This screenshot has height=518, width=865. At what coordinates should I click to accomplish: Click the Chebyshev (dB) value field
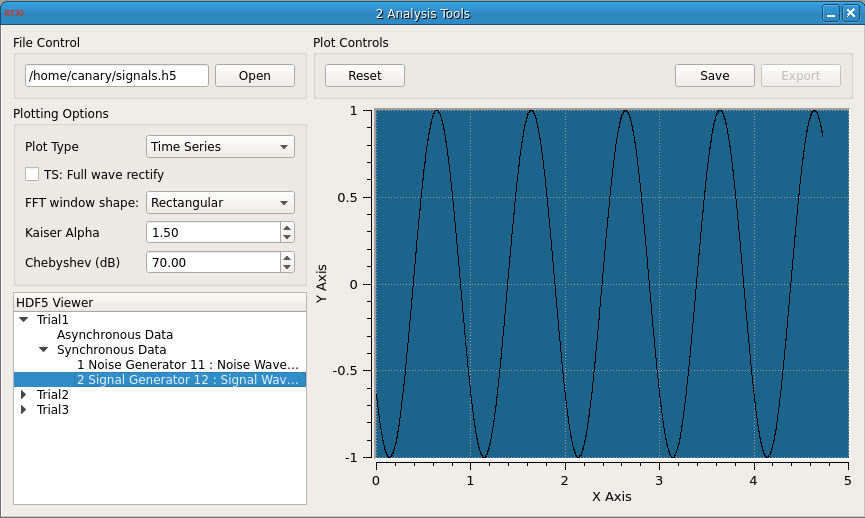[213, 263]
